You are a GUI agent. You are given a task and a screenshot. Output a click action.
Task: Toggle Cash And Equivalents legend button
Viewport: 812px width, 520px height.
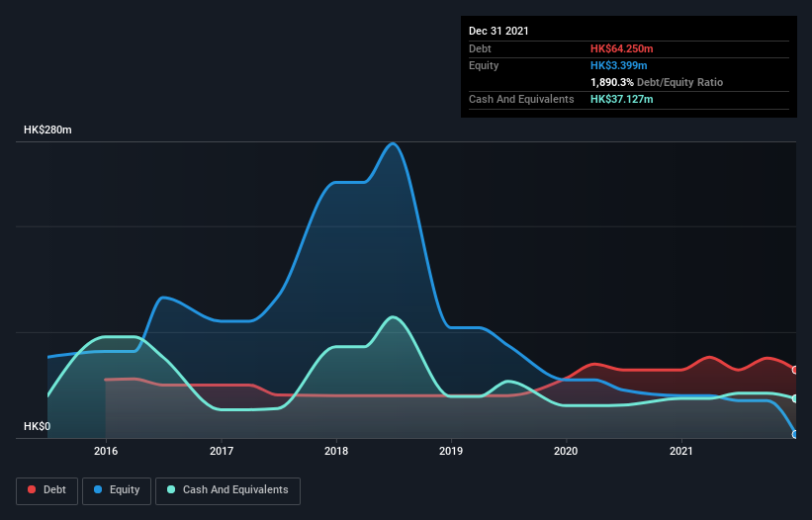point(227,490)
